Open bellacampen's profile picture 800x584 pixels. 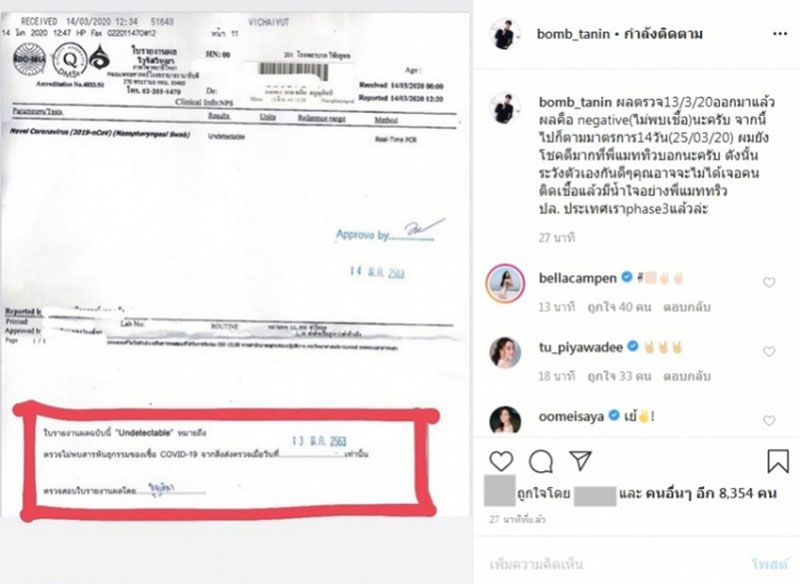(505, 284)
